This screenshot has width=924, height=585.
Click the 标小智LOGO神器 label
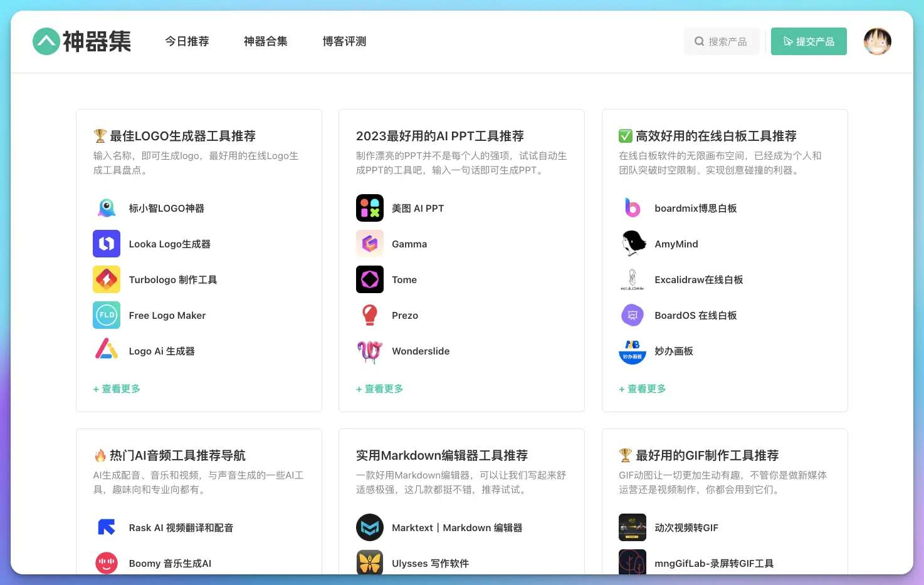[x=167, y=208]
